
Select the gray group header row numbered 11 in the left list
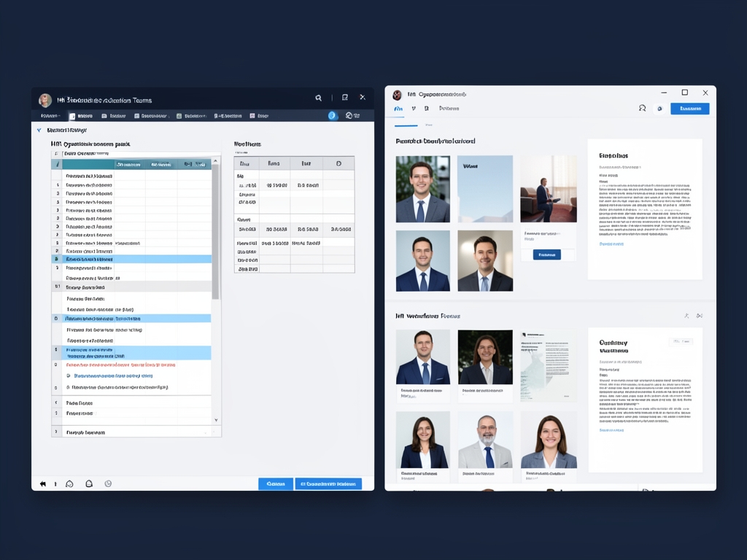tap(131, 287)
